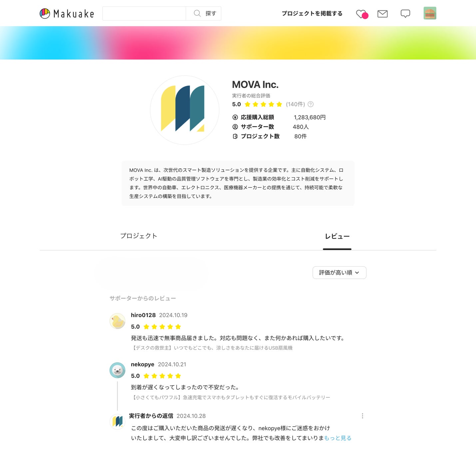Viewport: 476px width, 450px height.
Task: Open user profile avatar in header
Action: [x=430, y=13]
